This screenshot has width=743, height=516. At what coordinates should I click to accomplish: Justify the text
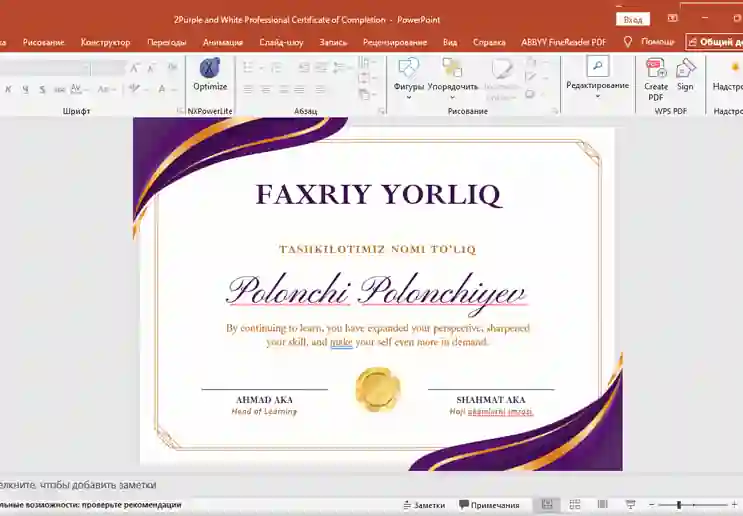pos(299,89)
